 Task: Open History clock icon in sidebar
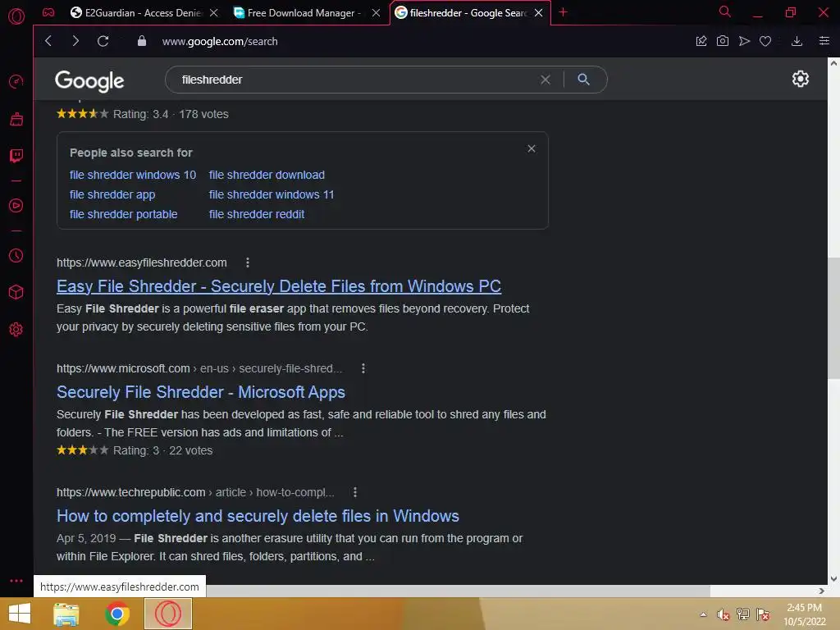[x=16, y=256]
